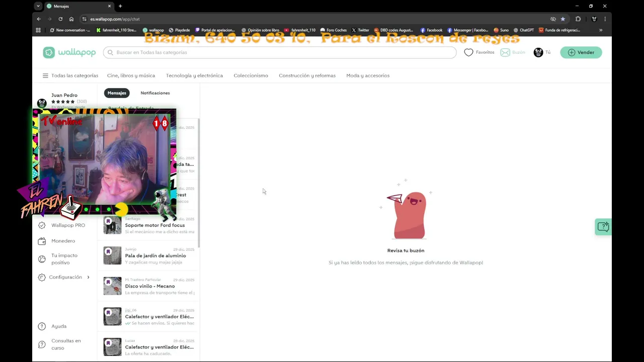
Task: Select Construcción y reformas category
Action: coord(307,75)
